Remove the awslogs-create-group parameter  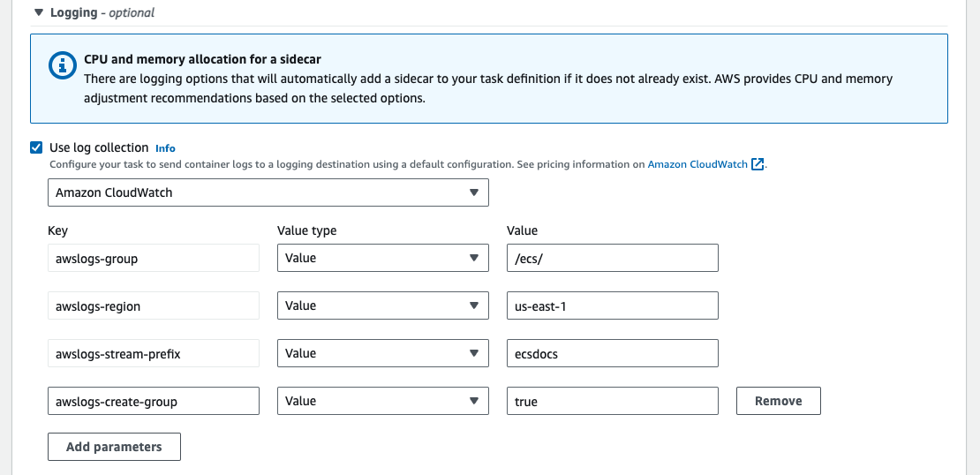point(778,401)
